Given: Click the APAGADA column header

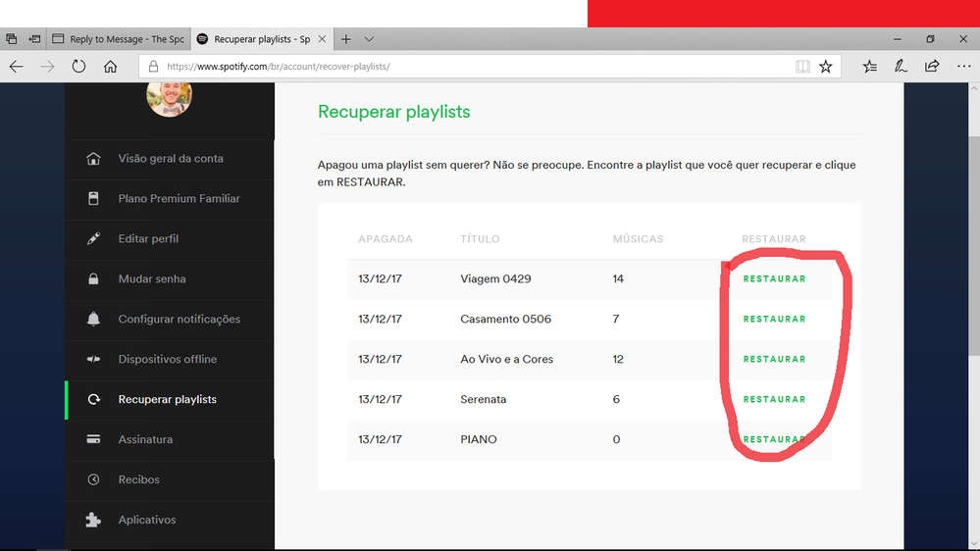Looking at the screenshot, I should click(385, 238).
